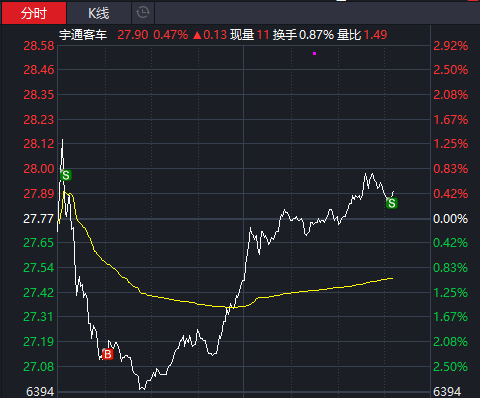
Task: Click the 27.77 previous close axis label
Action: (39, 219)
